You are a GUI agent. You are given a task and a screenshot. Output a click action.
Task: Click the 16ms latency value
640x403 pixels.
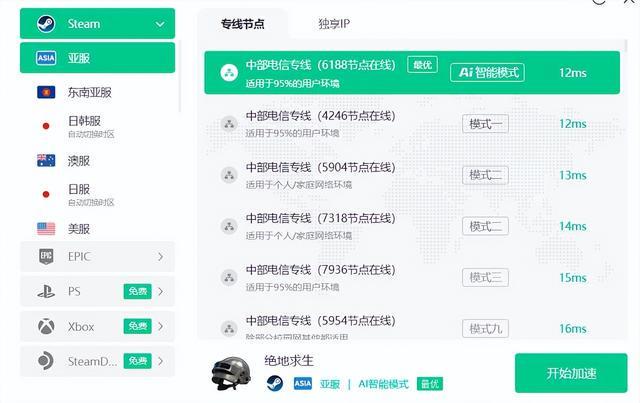click(573, 329)
